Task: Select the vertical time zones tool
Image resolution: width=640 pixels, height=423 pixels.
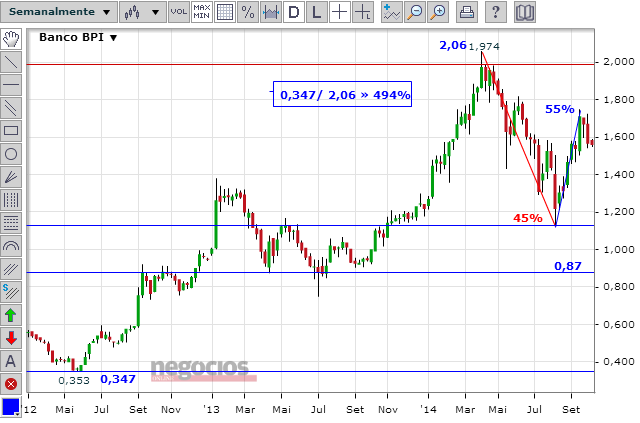Action: tap(11, 200)
